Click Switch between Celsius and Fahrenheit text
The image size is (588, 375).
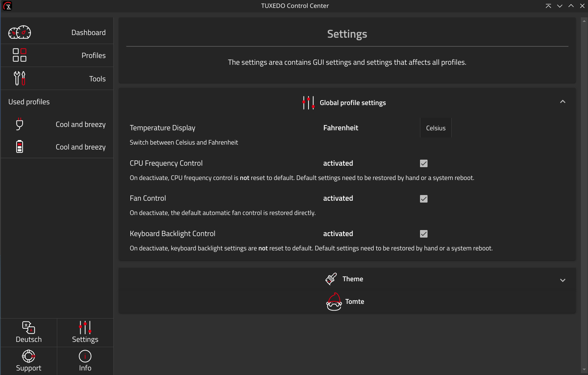(184, 142)
